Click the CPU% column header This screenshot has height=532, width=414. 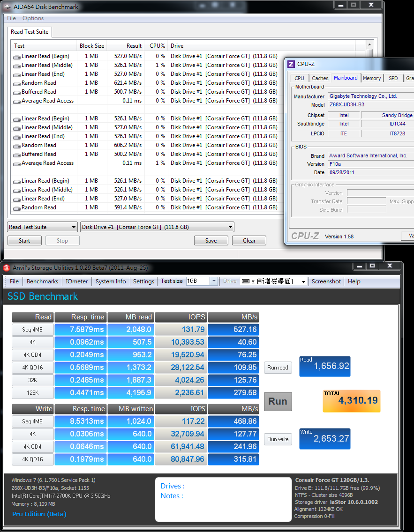[156, 46]
